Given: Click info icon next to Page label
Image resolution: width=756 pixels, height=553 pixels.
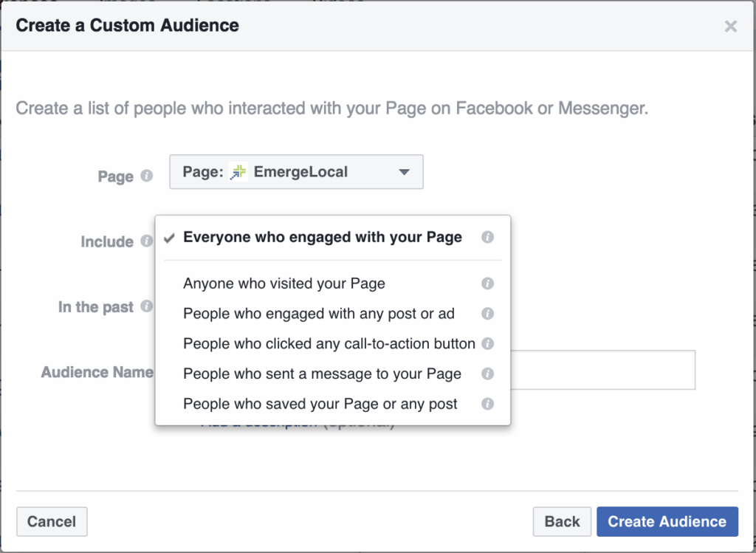Looking at the screenshot, I should (147, 176).
